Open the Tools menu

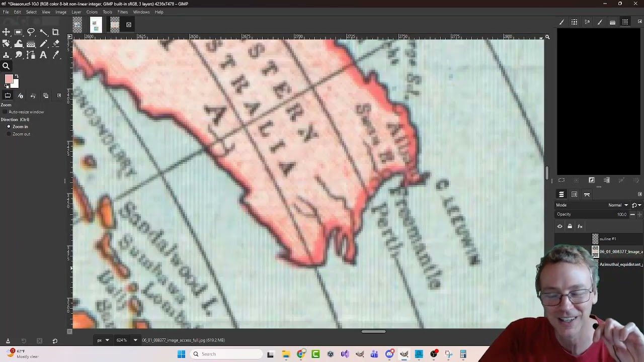pyautogui.click(x=108, y=12)
